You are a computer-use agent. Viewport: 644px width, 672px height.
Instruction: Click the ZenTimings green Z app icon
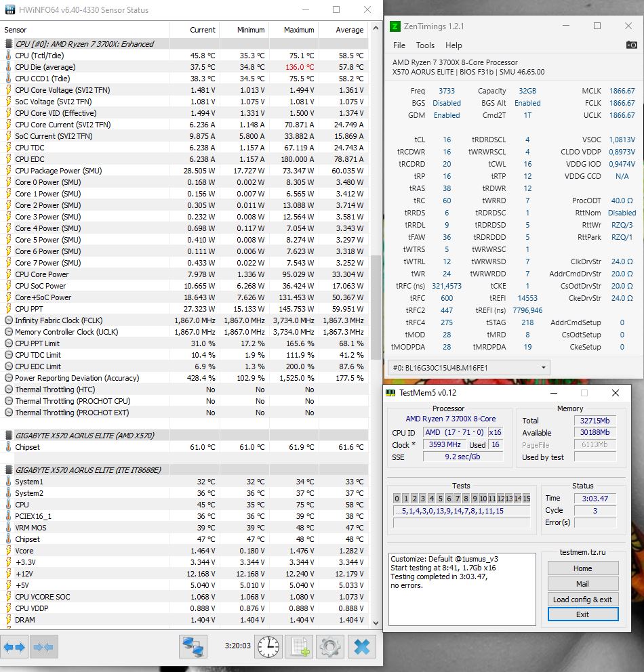(x=395, y=26)
